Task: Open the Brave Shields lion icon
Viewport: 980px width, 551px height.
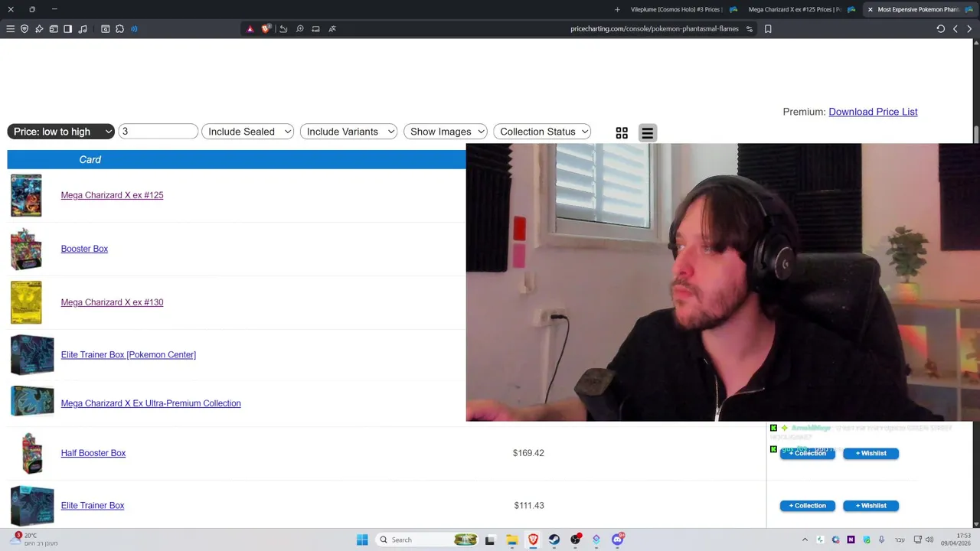Action: [266, 29]
